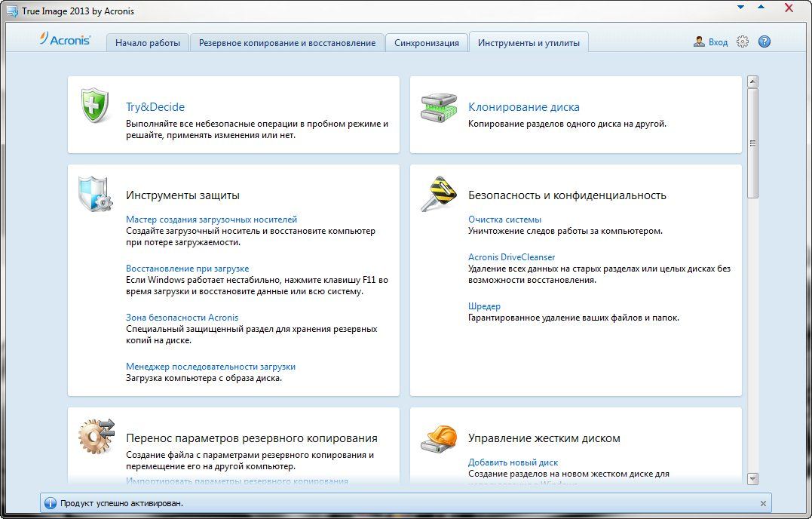Open the Acronis DriveCleaner link
Image resolution: width=812 pixels, height=519 pixels.
(x=511, y=257)
